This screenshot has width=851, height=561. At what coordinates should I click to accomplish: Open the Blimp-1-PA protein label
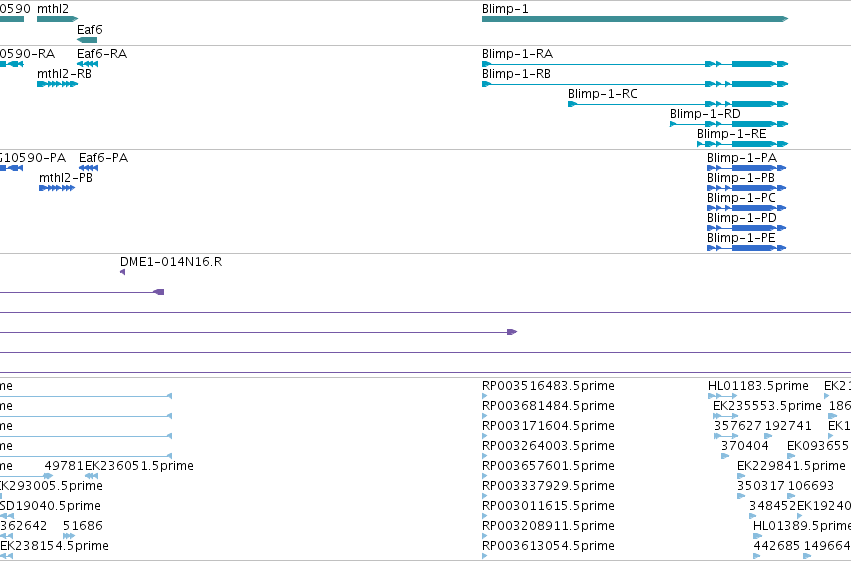point(742,158)
